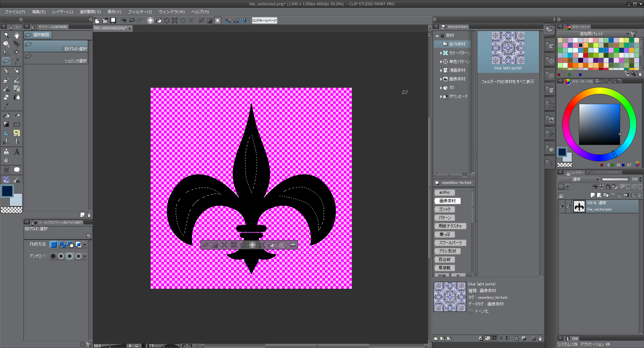This screenshot has width=644, height=348.
Task: Pick the Gradient tool in the toolbox
Action: [x=6, y=124]
